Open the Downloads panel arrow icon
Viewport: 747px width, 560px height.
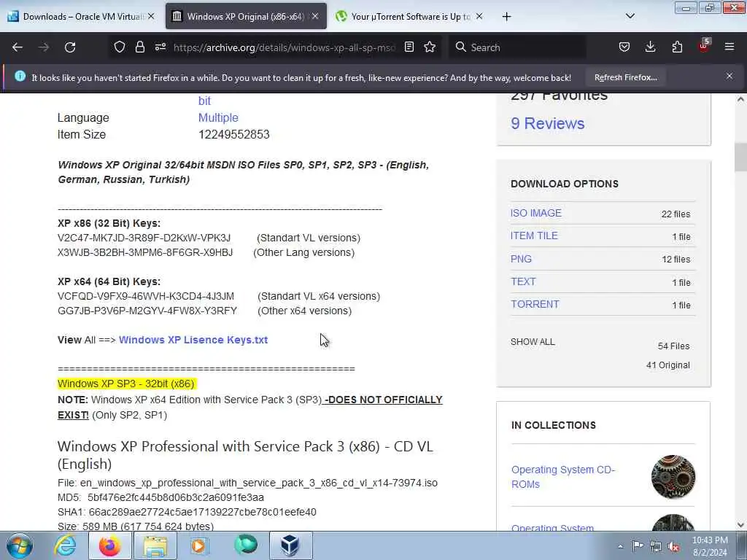(x=650, y=47)
